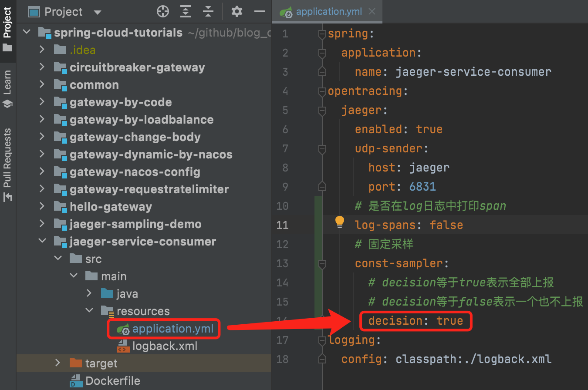Viewport: 588px width, 390px height.
Task: Click the lightbulb intention icon on line 11
Action: coord(340,222)
